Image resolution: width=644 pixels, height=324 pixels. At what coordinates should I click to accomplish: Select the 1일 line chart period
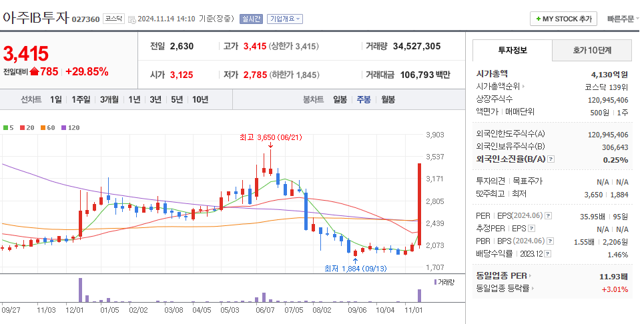(56, 99)
